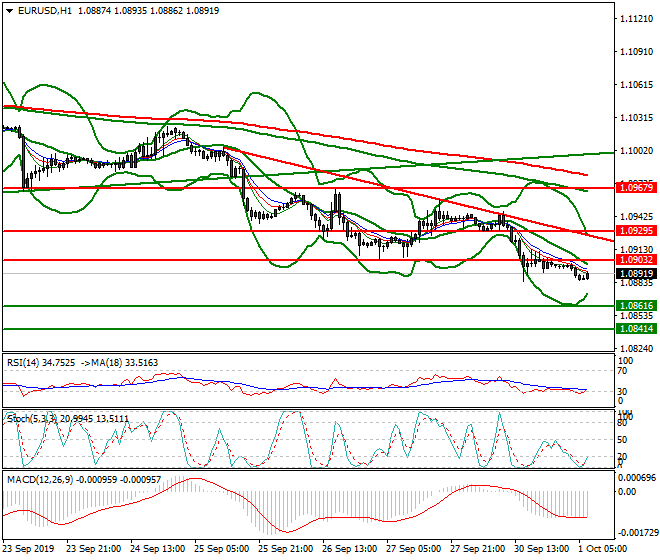Select the 1.08414 green support level label

pyautogui.click(x=636, y=328)
